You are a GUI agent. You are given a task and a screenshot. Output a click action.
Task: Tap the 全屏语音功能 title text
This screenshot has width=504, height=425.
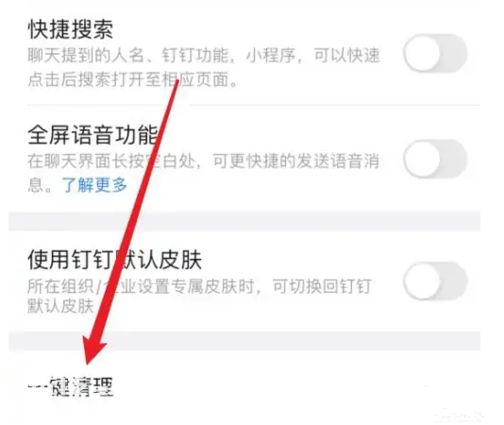pyautogui.click(x=92, y=135)
